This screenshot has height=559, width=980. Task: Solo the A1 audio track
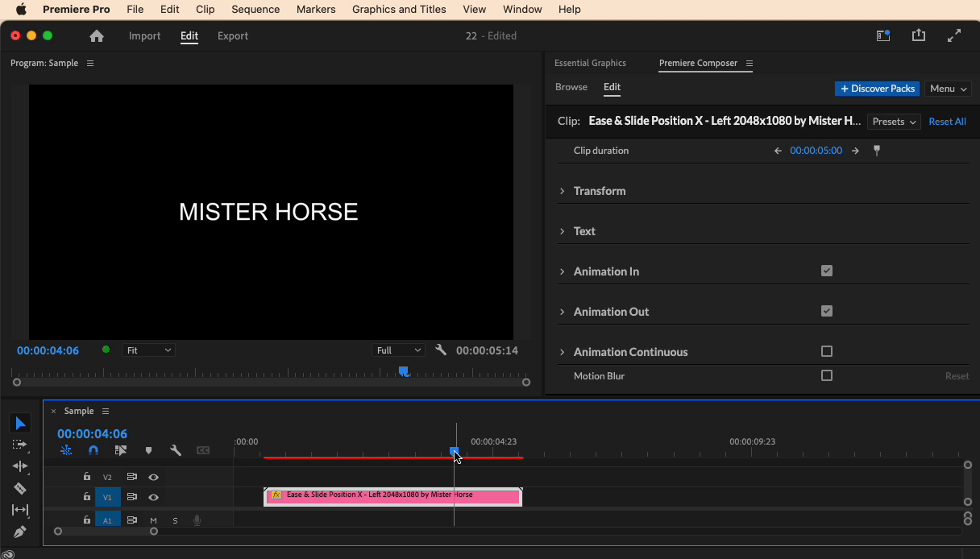(175, 520)
